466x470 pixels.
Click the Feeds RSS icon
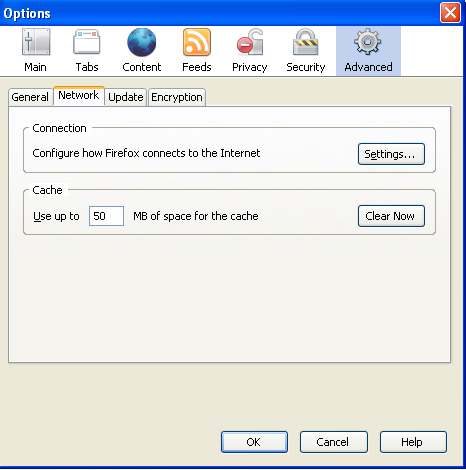(x=197, y=42)
